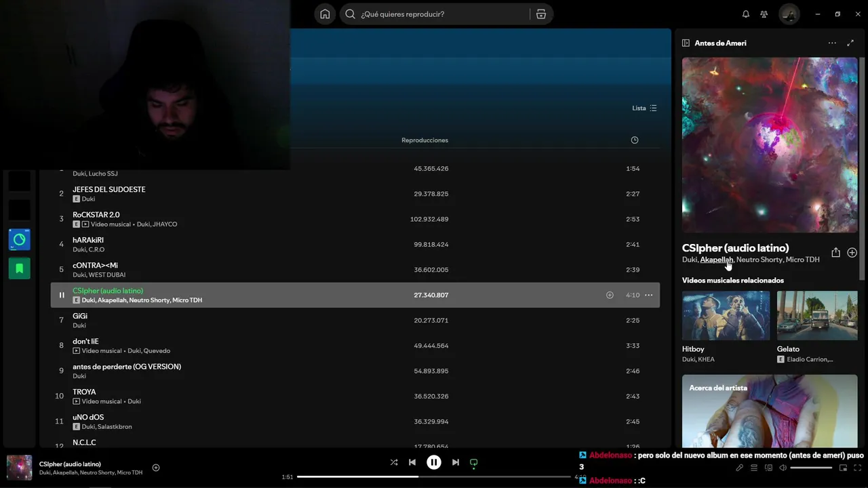The width and height of the screenshot is (868, 488).
Task: Expand the now playing panel to fullscreen
Action: (850, 43)
